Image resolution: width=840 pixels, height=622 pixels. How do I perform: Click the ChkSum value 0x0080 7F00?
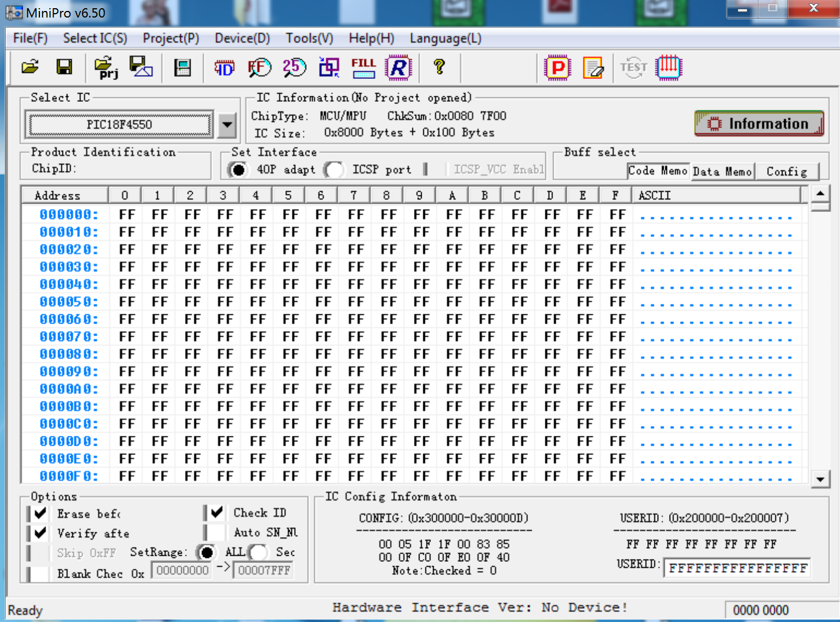click(470, 116)
